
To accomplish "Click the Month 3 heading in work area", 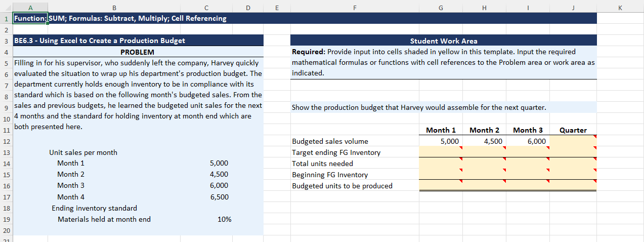I will point(528,130).
